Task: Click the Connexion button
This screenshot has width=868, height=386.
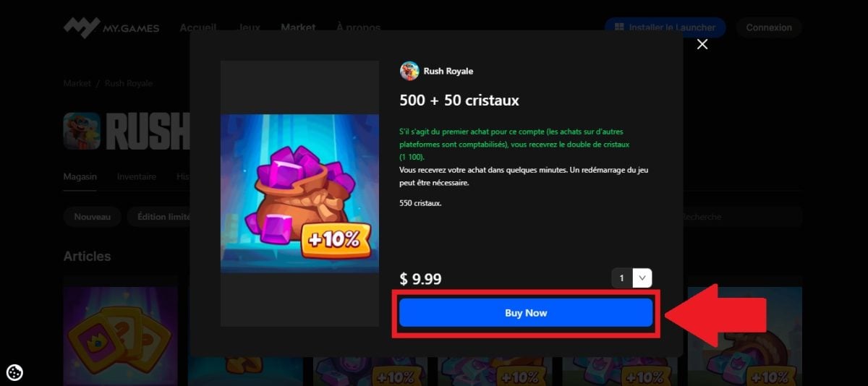Action: [769, 28]
